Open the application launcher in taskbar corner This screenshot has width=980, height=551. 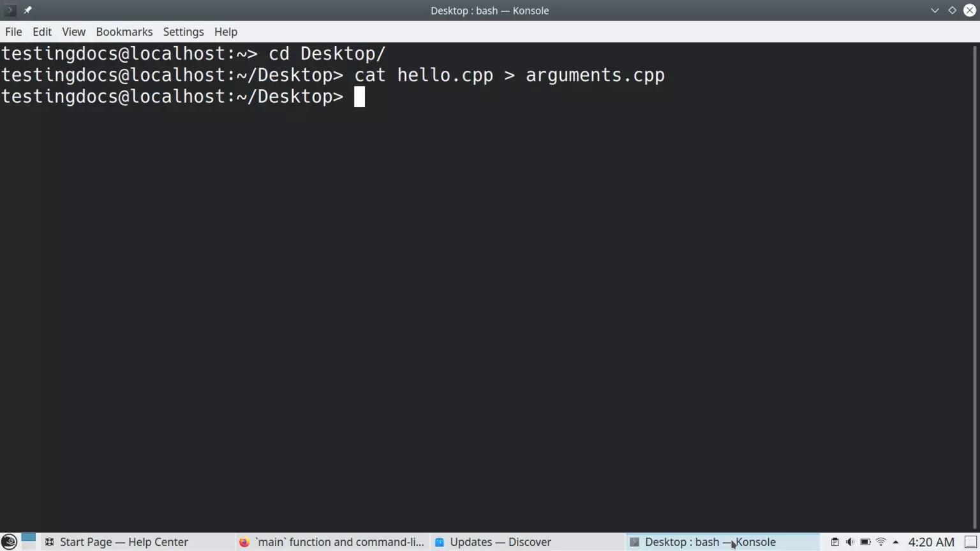pyautogui.click(x=9, y=541)
